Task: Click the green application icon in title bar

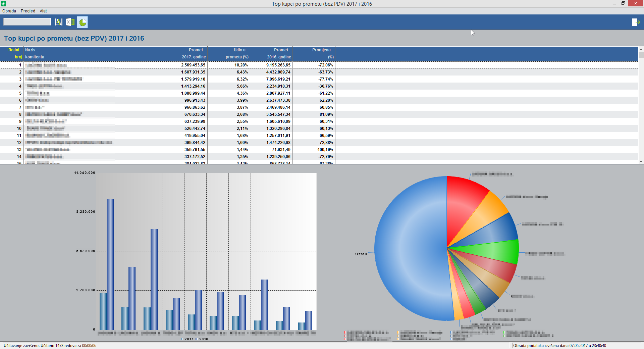Action: [x=3, y=3]
